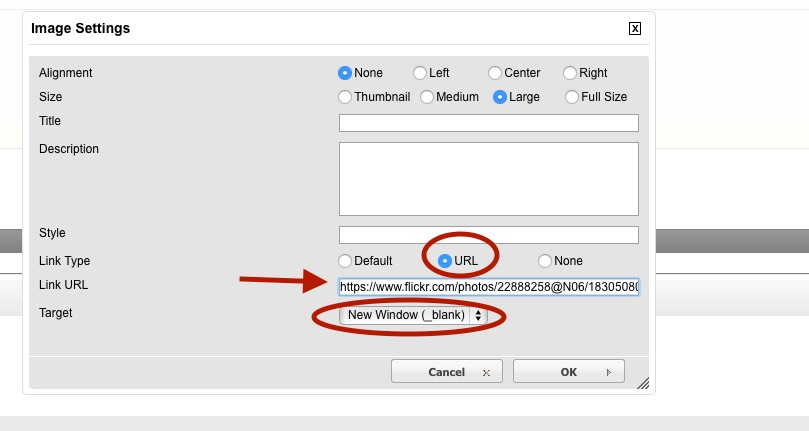Confirm settings with OK button
Image resolution: width=809 pixels, height=431 pixels.
click(x=568, y=372)
